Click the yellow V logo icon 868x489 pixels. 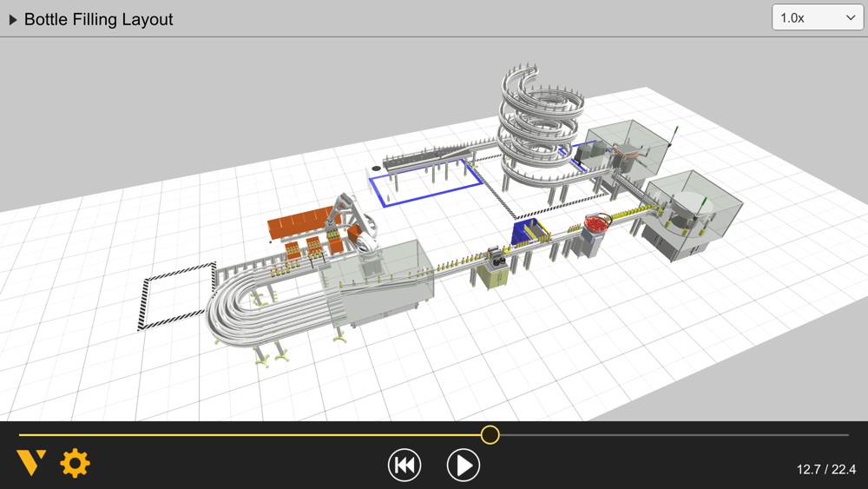pyautogui.click(x=31, y=463)
